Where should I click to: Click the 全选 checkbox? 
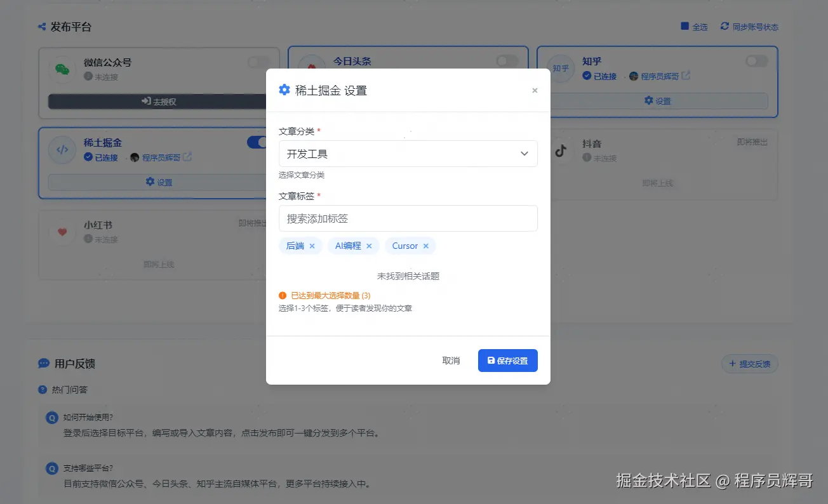click(x=684, y=27)
